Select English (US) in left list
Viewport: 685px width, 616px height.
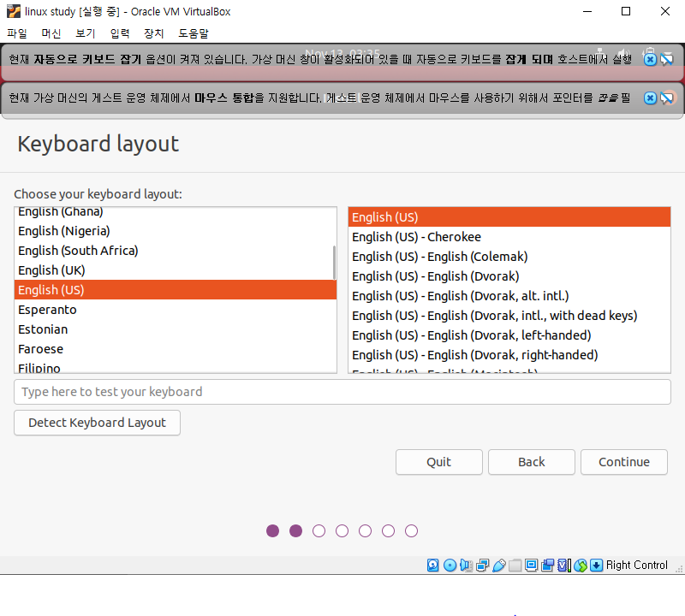(x=176, y=290)
